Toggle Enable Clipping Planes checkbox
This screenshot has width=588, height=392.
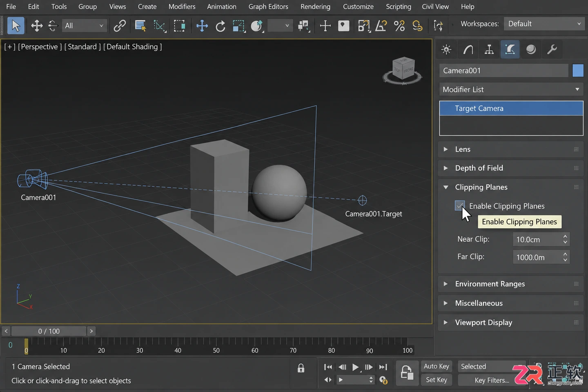(x=460, y=206)
